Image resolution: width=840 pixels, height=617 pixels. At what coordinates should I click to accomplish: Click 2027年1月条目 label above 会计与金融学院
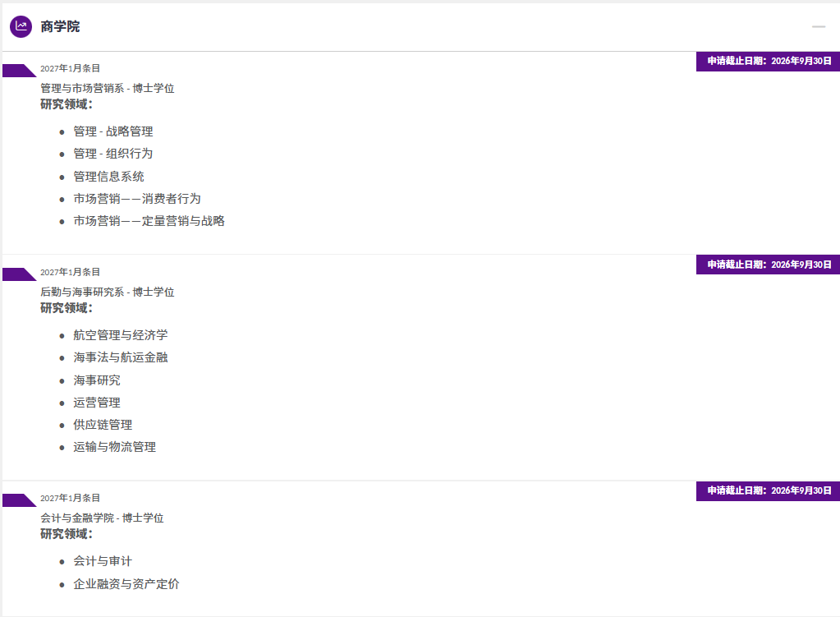pyautogui.click(x=70, y=498)
